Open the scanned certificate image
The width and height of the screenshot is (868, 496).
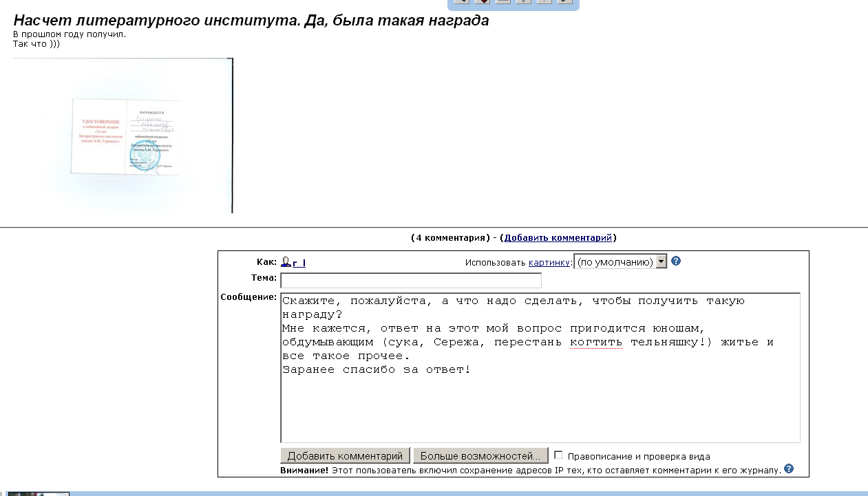tap(123, 136)
